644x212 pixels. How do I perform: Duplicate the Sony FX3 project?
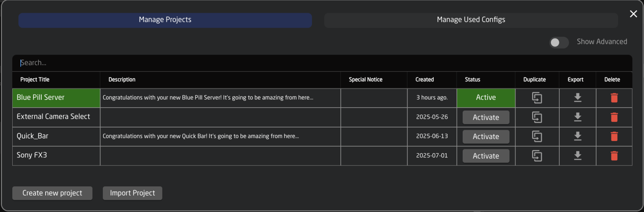pyautogui.click(x=537, y=156)
